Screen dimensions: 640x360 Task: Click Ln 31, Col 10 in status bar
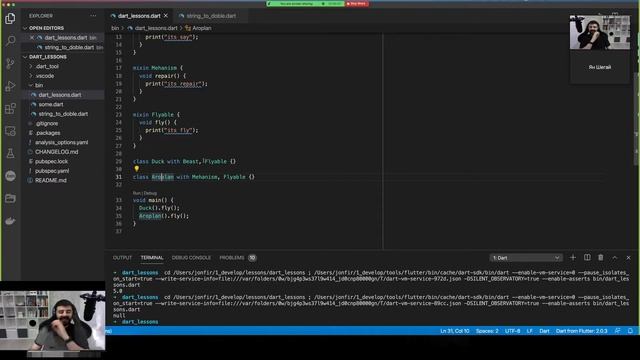pos(454,331)
